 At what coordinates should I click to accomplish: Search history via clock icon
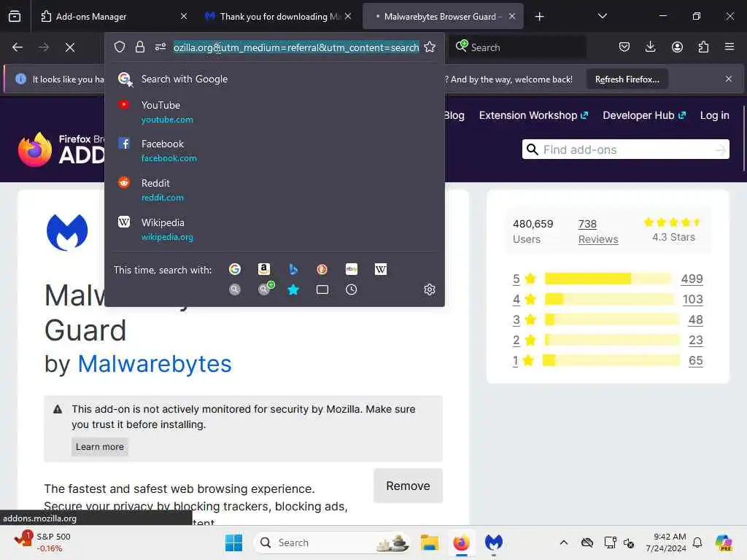(x=351, y=289)
